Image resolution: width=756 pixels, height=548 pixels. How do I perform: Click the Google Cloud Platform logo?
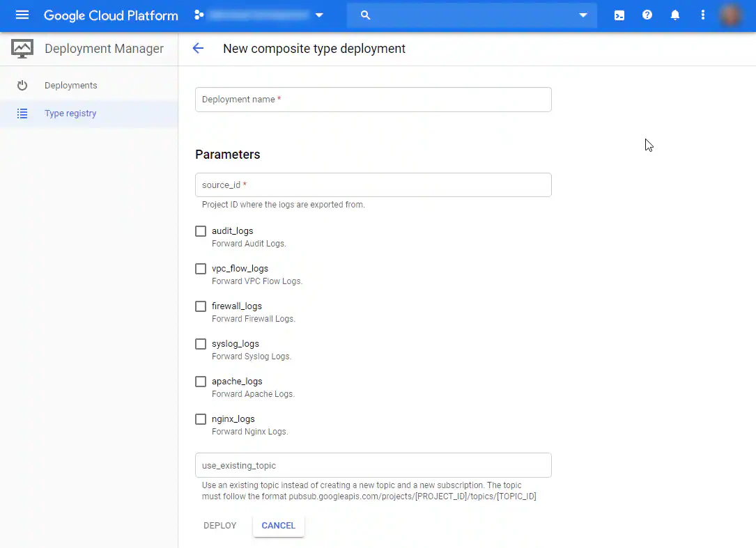click(111, 15)
